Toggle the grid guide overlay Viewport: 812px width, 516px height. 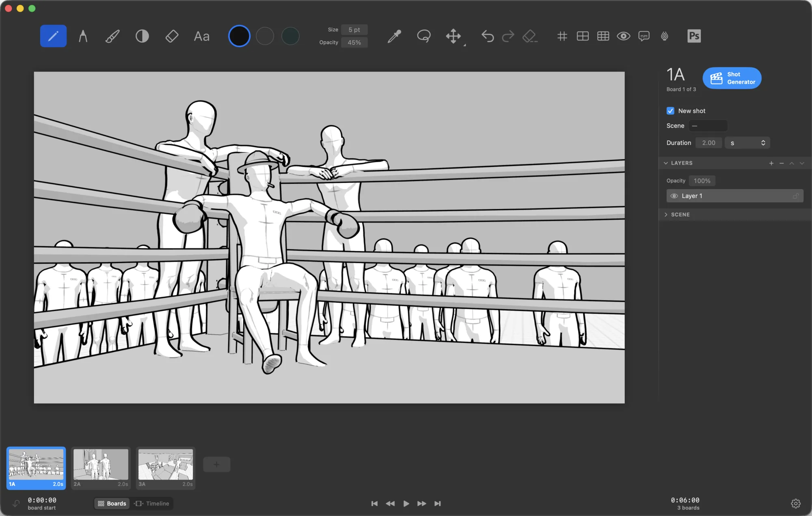562,36
